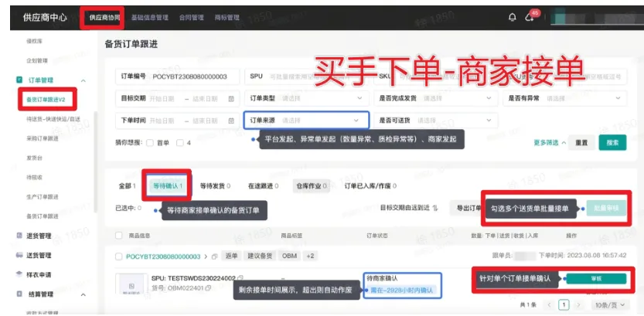
Task: Collapse 更多筛选 filters
Action: pyautogui.click(x=550, y=143)
